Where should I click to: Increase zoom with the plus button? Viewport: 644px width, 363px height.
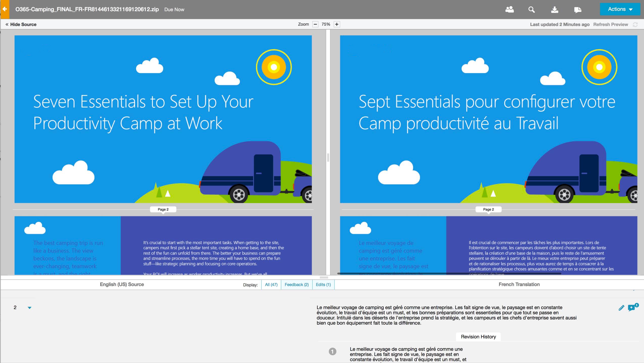[337, 24]
